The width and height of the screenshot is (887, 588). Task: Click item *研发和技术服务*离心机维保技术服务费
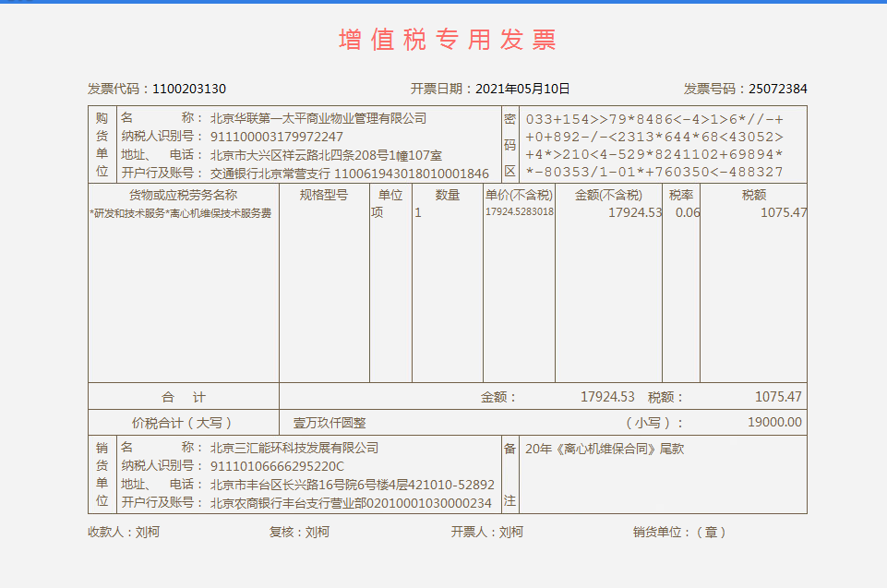click(x=181, y=213)
